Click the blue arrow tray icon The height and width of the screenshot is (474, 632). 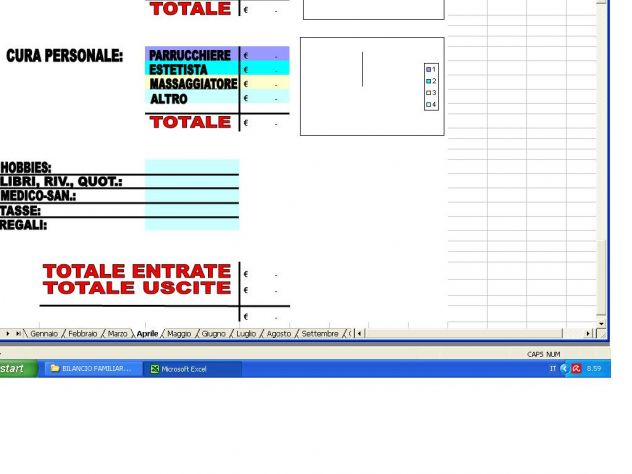tap(564, 368)
